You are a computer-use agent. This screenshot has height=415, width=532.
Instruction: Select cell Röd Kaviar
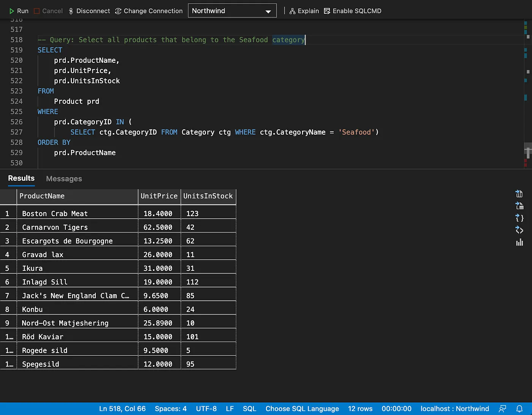(x=78, y=337)
